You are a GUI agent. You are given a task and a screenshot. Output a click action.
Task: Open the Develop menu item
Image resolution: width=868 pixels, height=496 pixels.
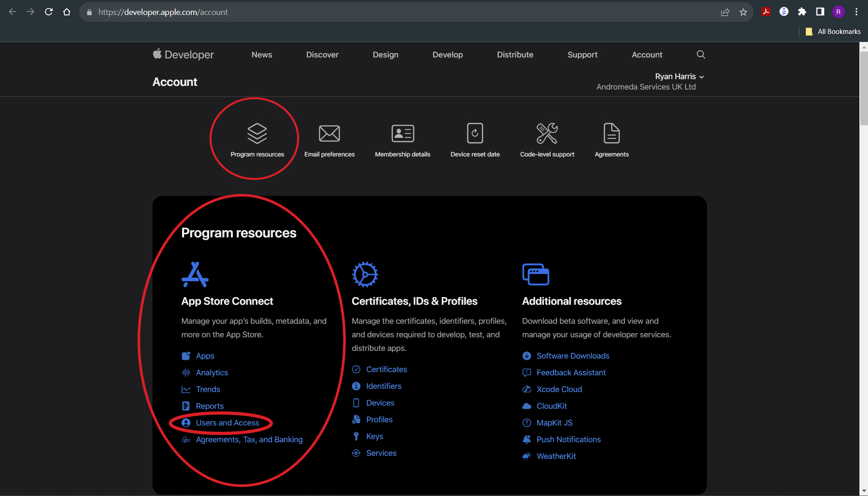click(448, 55)
